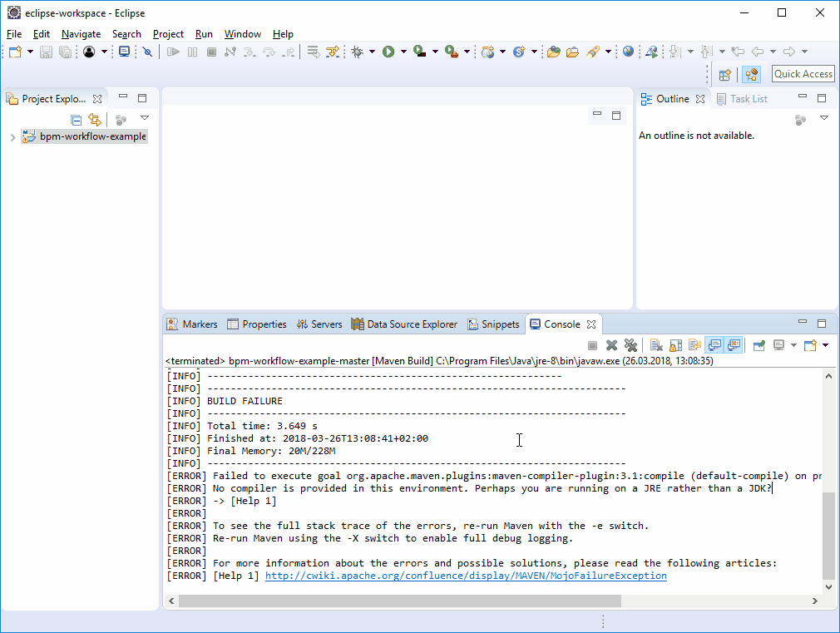Click the Open Type folder icon

pyautogui.click(x=554, y=52)
